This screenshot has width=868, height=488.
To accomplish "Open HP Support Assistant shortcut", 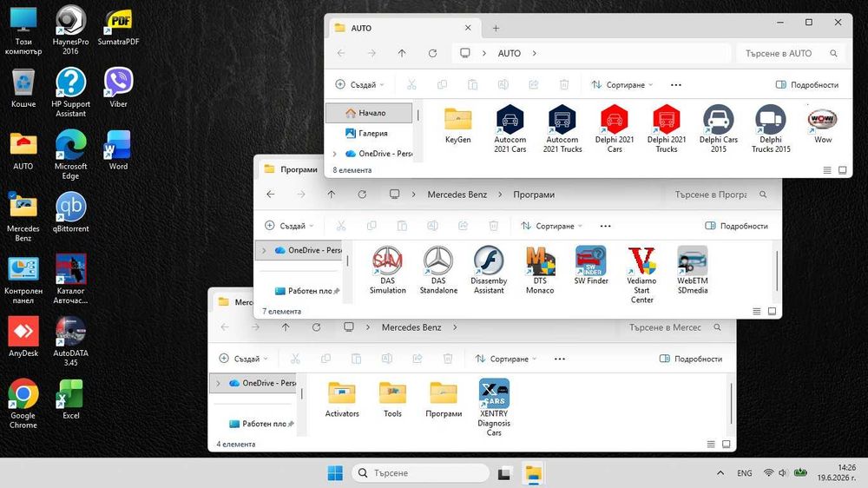I will click(70, 92).
